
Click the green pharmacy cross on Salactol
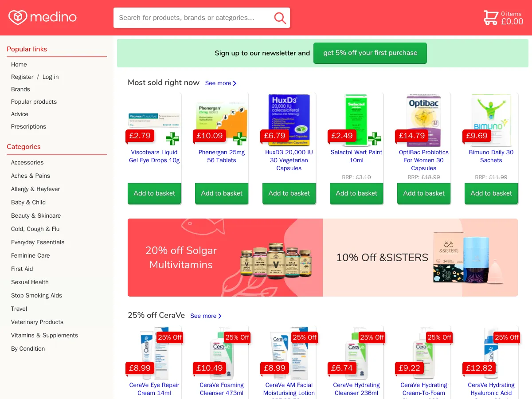click(x=375, y=139)
